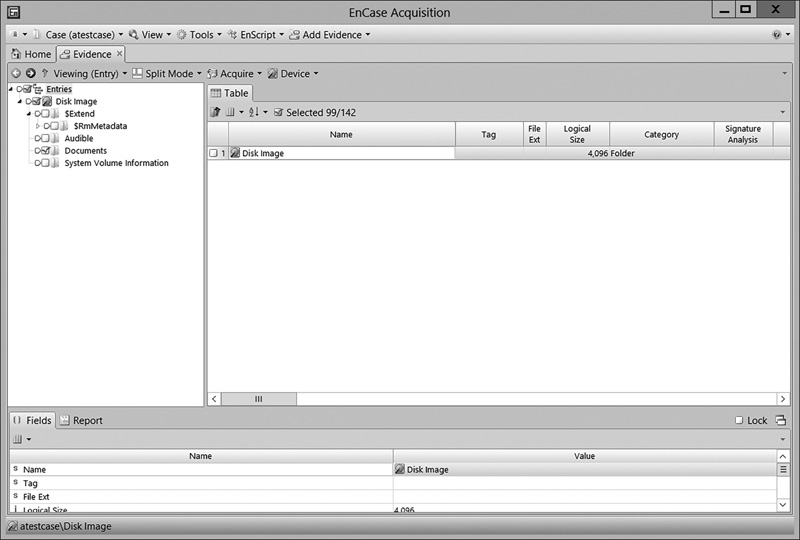This screenshot has width=800, height=540.
Task: Check the $Extend folder checkbox
Action: tap(45, 113)
